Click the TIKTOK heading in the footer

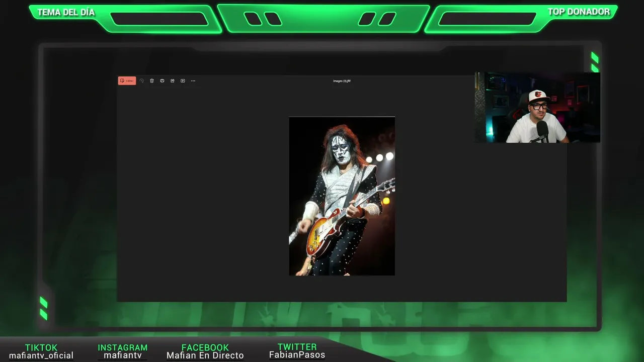tap(41, 347)
